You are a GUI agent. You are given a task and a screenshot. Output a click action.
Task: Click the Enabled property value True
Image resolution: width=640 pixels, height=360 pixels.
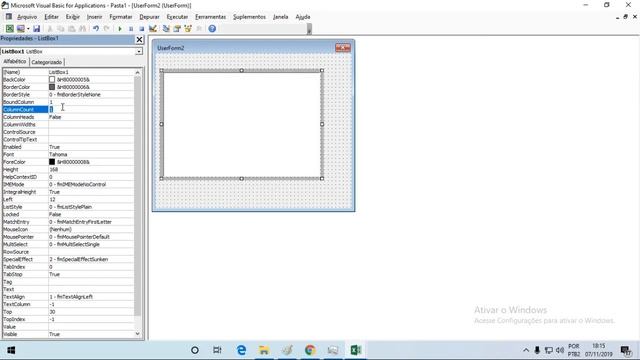click(x=54, y=147)
